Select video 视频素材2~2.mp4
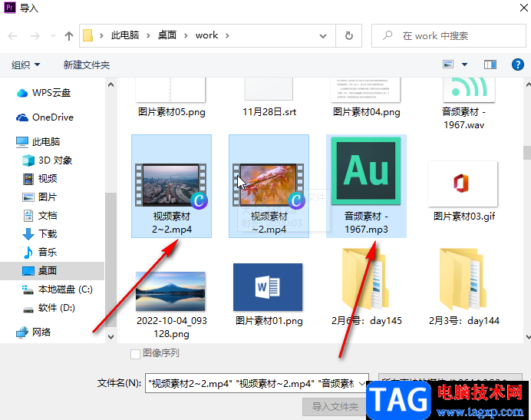The image size is (531, 420). [x=171, y=186]
